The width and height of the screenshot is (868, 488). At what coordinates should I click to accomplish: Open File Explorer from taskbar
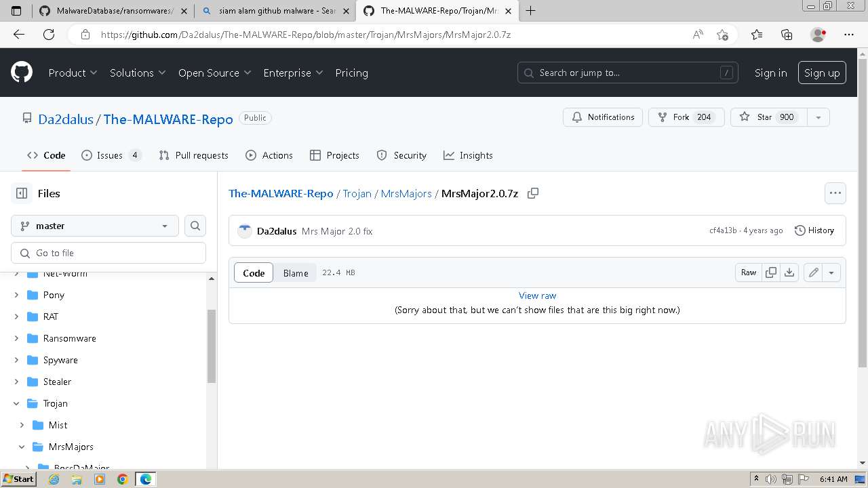[77, 479]
